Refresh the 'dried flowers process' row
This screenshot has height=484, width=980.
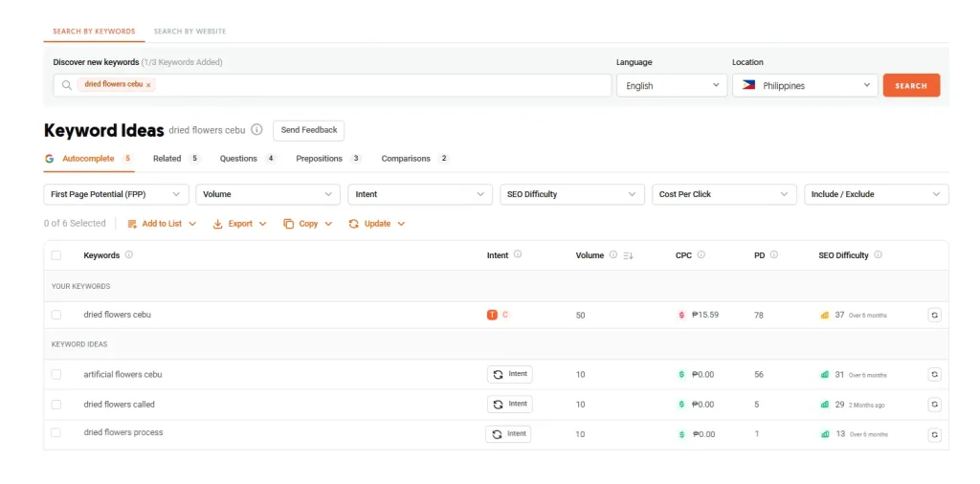[934, 434]
